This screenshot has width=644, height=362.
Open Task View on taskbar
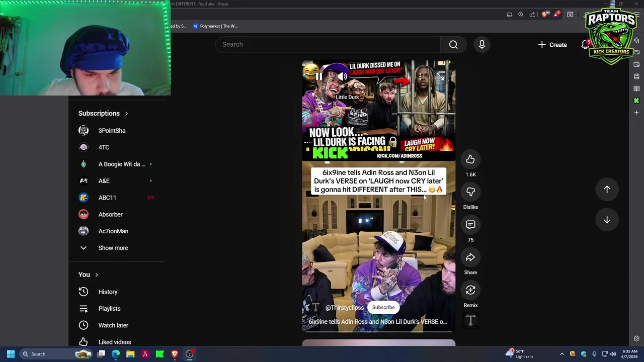point(101,354)
